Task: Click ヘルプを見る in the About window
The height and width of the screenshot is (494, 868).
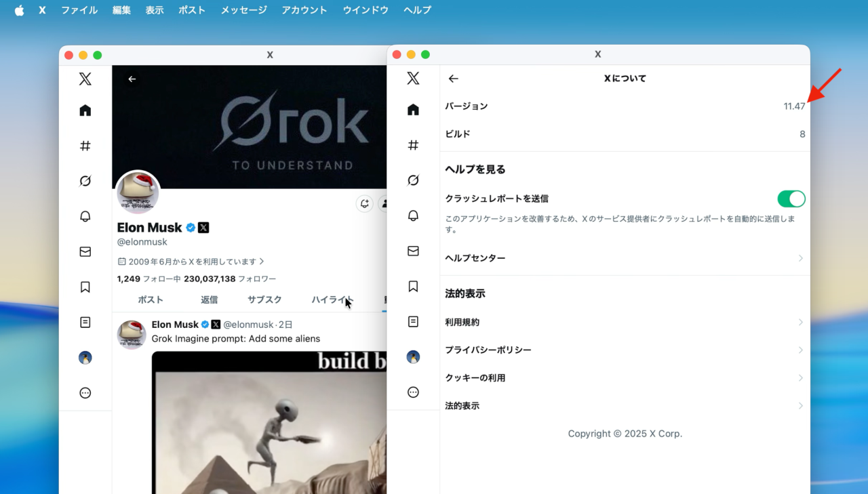Action: click(474, 169)
